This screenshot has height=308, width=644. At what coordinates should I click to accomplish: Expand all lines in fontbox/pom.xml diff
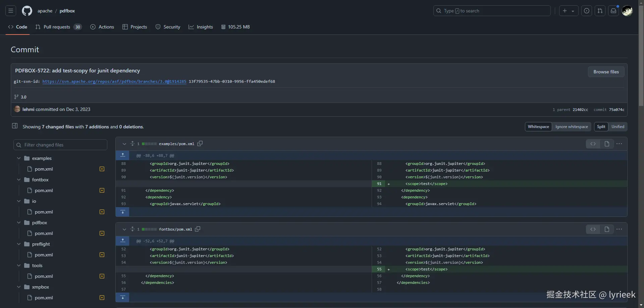(132, 229)
